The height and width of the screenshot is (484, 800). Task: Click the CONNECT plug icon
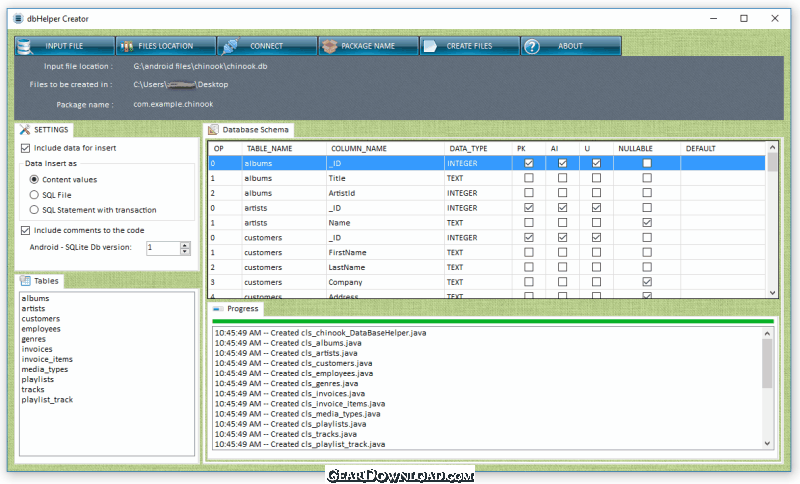(x=230, y=46)
